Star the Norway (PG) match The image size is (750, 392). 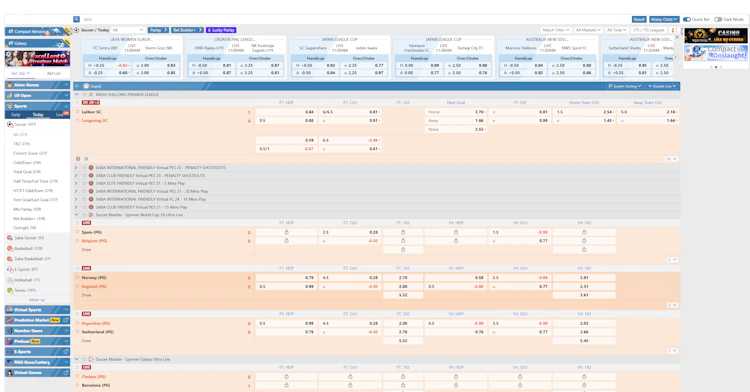pos(77,277)
